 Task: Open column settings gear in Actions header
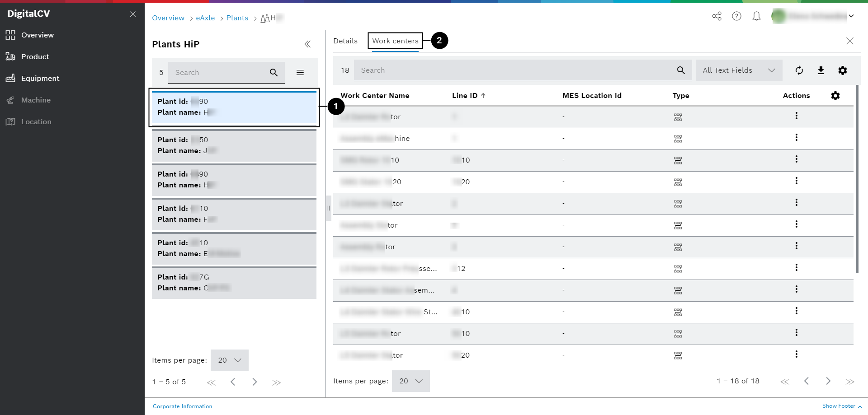pyautogui.click(x=835, y=96)
